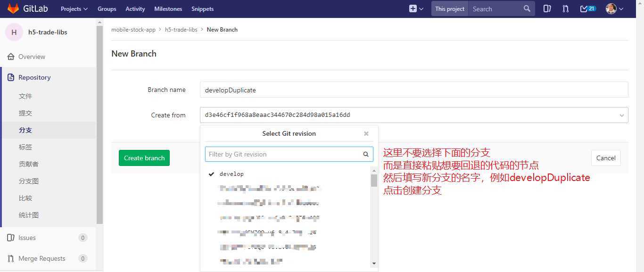Click the revision list scroll-down arrow
Viewport: 644px width, 272px height.
tap(374, 264)
